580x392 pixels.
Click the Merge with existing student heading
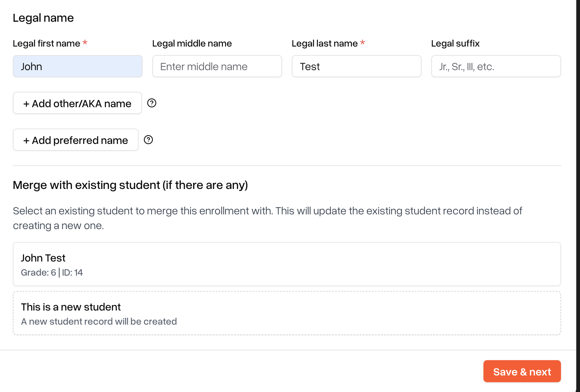point(130,185)
